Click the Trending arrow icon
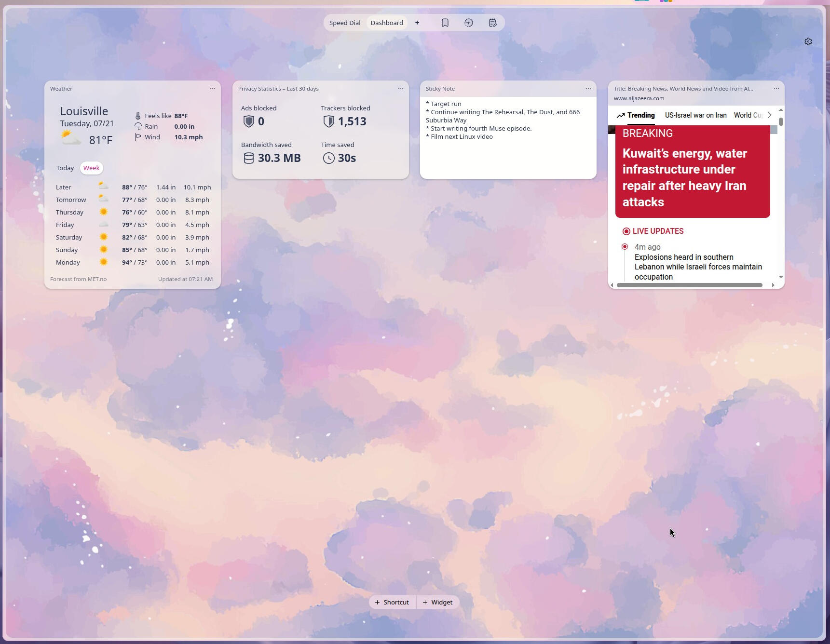This screenshot has height=644, width=830. pyautogui.click(x=621, y=116)
